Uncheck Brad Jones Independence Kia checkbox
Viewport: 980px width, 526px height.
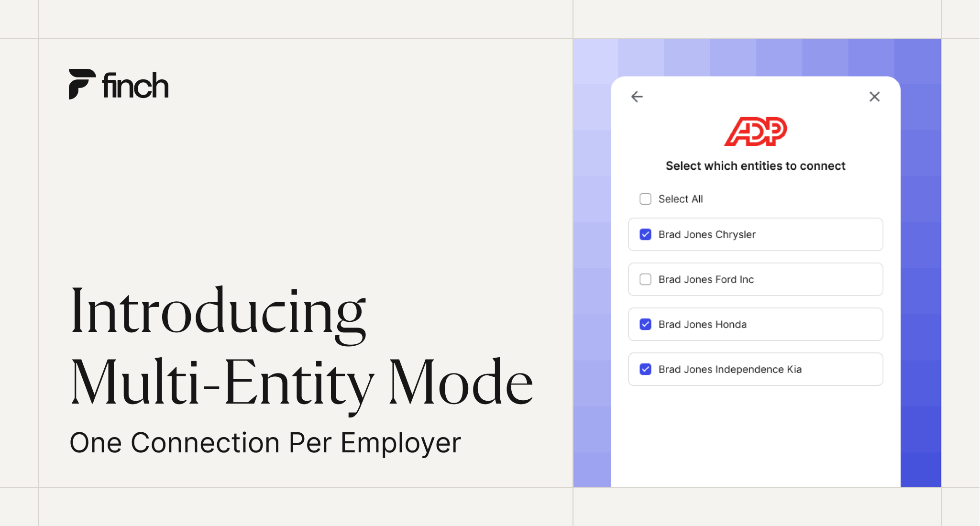coord(645,369)
